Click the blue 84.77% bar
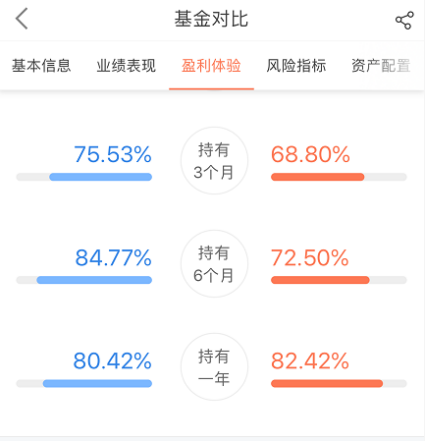 pyautogui.click(x=94, y=280)
